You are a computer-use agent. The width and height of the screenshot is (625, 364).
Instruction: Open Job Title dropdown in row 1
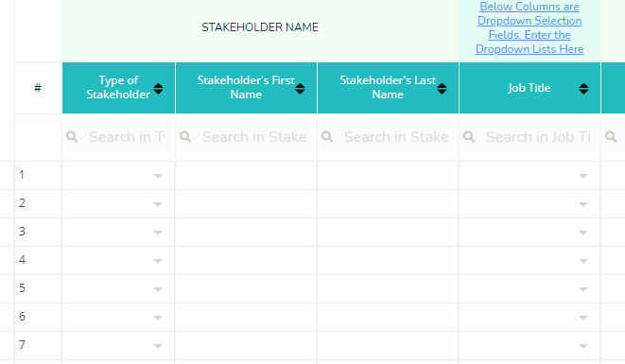[583, 176]
